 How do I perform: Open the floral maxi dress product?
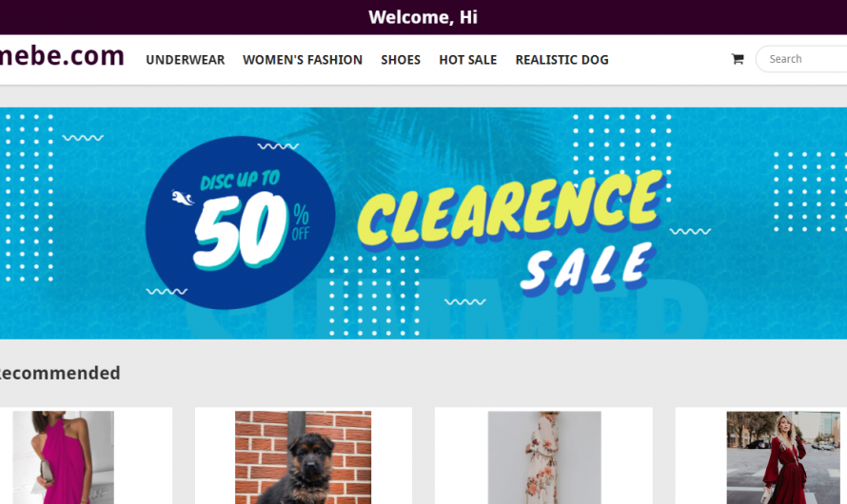[x=544, y=457]
